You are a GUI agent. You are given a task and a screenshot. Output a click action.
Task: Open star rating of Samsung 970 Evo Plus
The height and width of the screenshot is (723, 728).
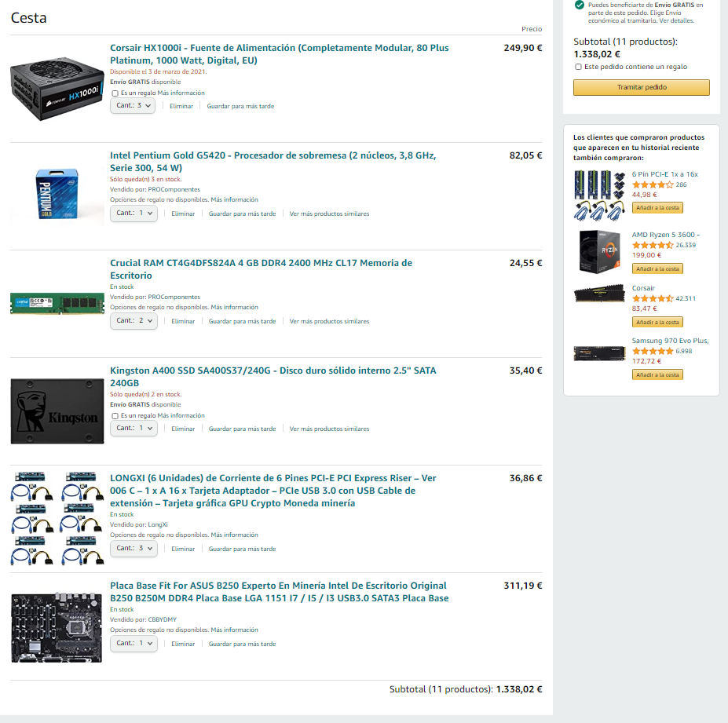tap(653, 351)
